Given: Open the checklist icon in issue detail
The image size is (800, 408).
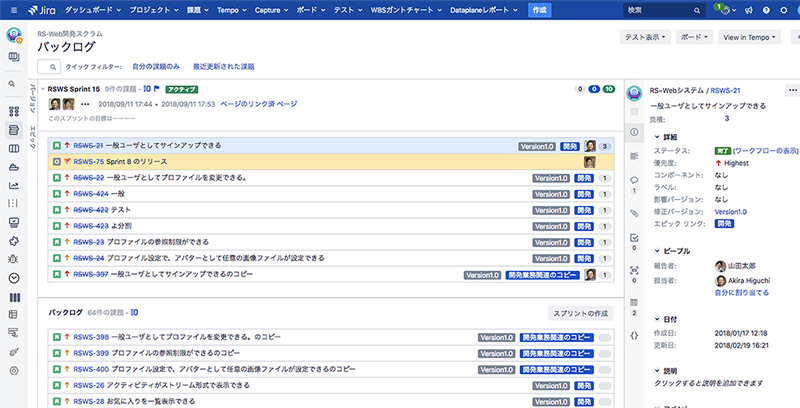Looking at the screenshot, I should click(634, 238).
